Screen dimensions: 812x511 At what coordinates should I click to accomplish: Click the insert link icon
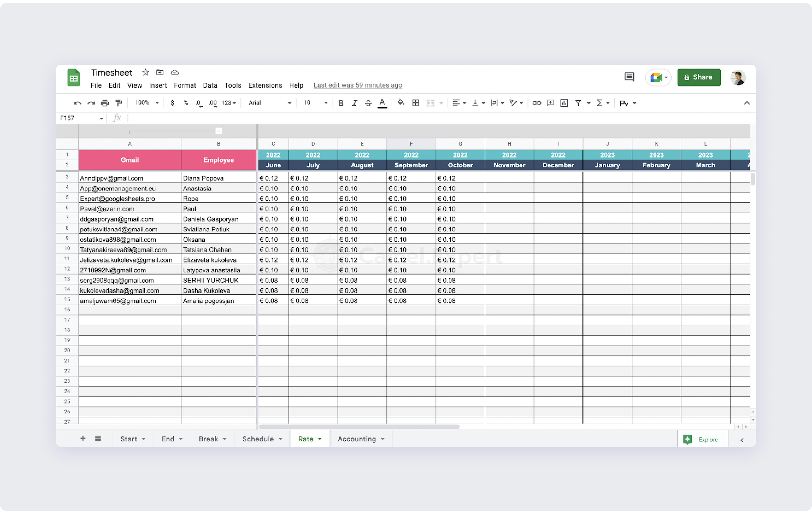[x=536, y=103]
